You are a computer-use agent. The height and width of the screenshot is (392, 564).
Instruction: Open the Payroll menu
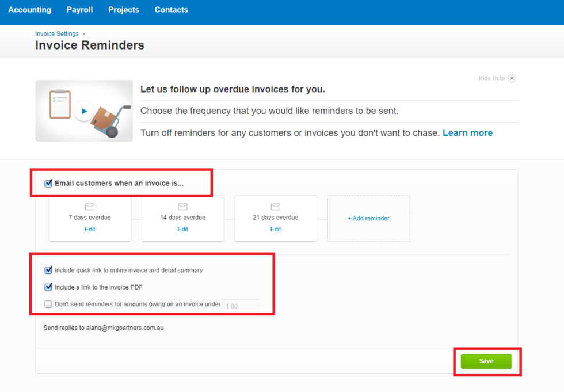(x=79, y=9)
